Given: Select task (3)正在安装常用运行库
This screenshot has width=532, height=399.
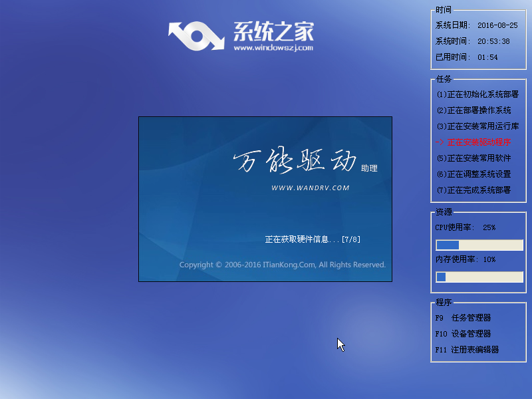Looking at the screenshot, I should [x=477, y=126].
